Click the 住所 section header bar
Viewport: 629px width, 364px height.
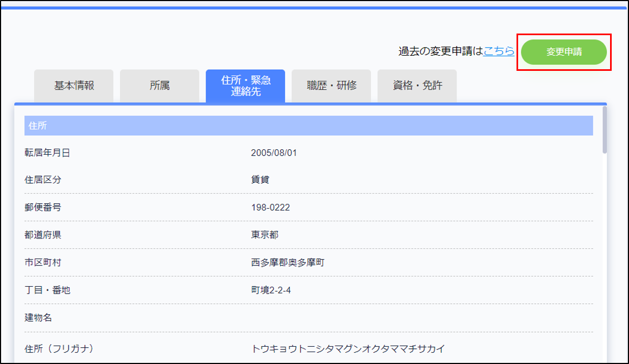coord(308,125)
